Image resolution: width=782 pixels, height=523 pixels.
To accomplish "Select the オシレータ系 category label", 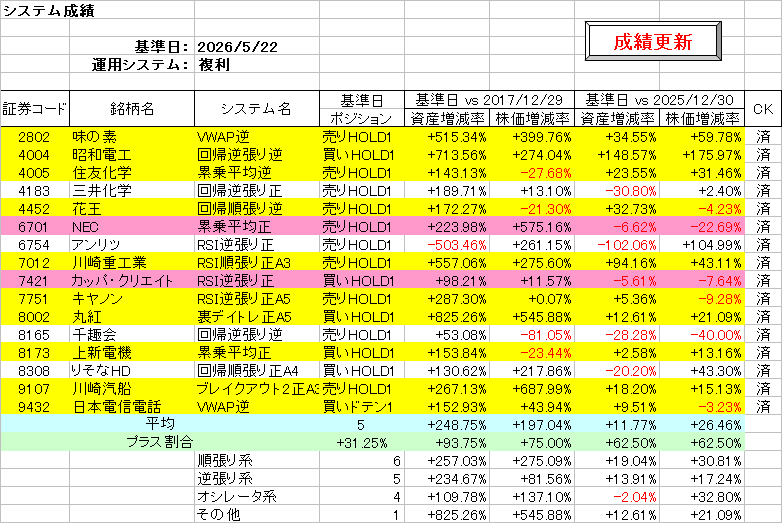I will tap(257, 496).
